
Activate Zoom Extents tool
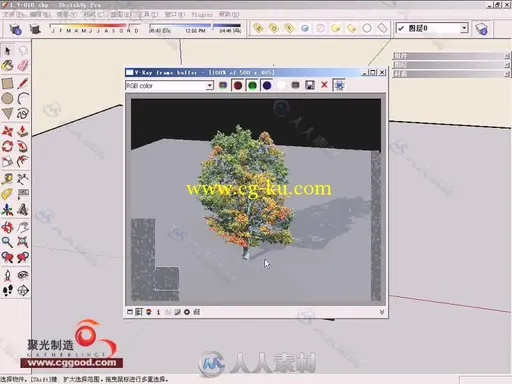click(23, 242)
